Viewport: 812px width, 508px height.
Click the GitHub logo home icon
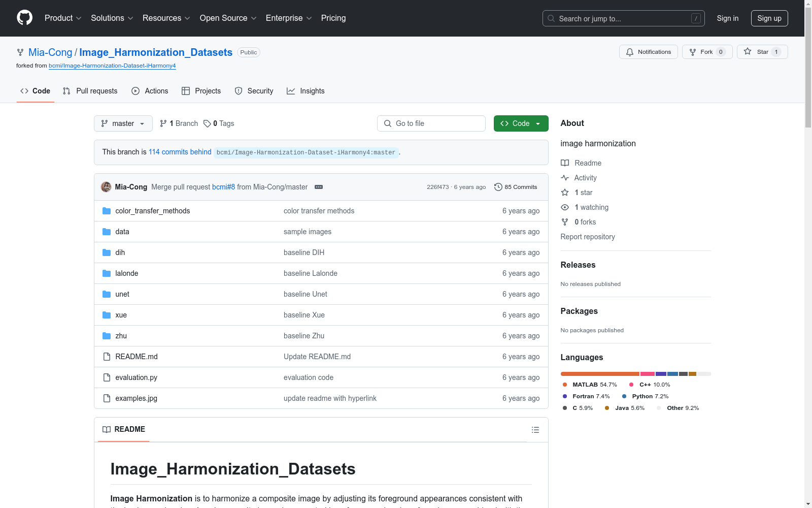[x=24, y=18]
